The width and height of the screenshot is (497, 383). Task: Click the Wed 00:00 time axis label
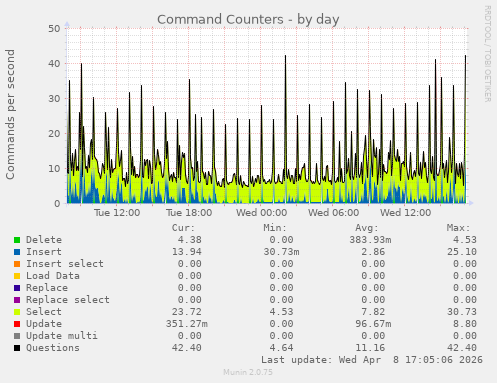pos(262,213)
